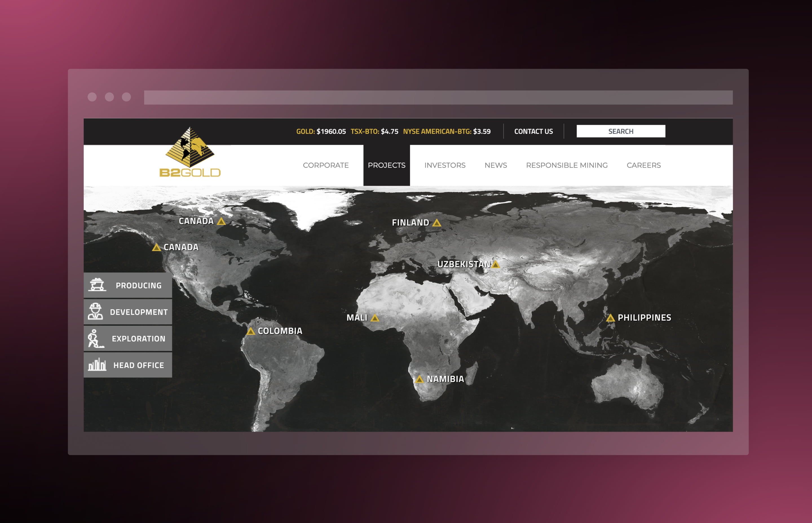Open the Investors menu
This screenshot has width=812, height=523.
[445, 165]
